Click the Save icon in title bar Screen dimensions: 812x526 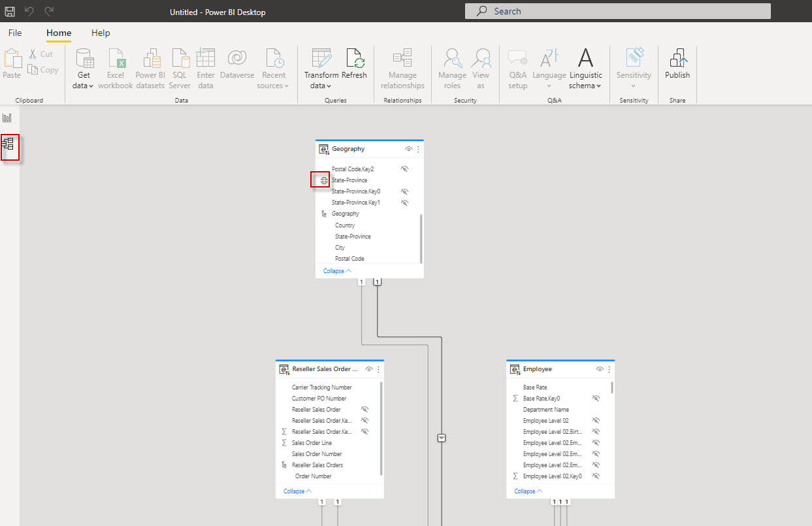[x=10, y=12]
